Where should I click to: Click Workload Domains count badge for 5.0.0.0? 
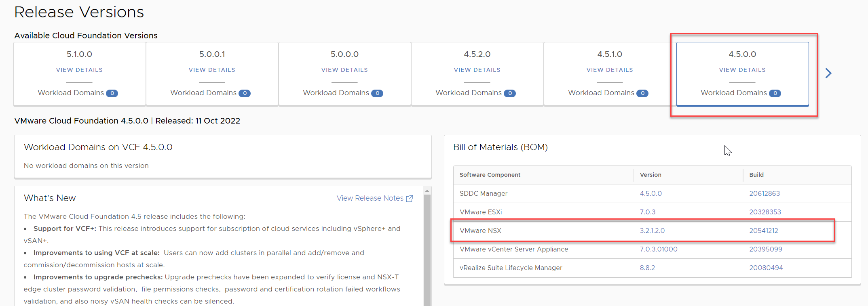tap(377, 93)
